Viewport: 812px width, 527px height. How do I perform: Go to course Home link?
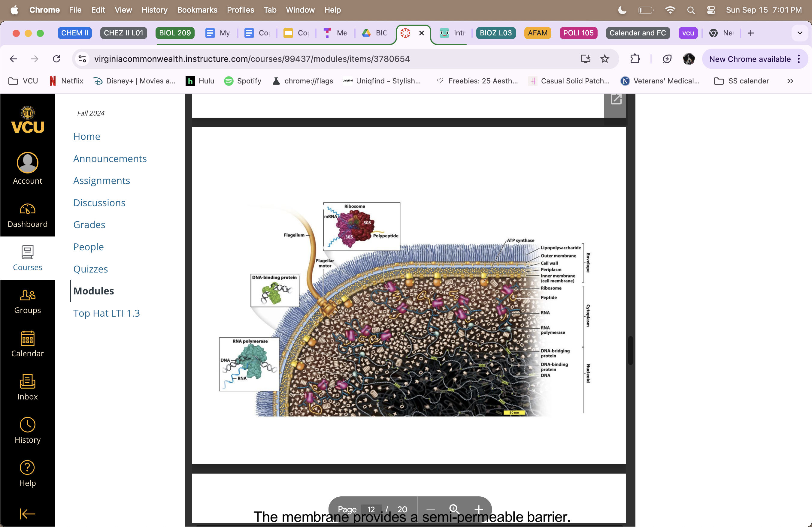(87, 136)
